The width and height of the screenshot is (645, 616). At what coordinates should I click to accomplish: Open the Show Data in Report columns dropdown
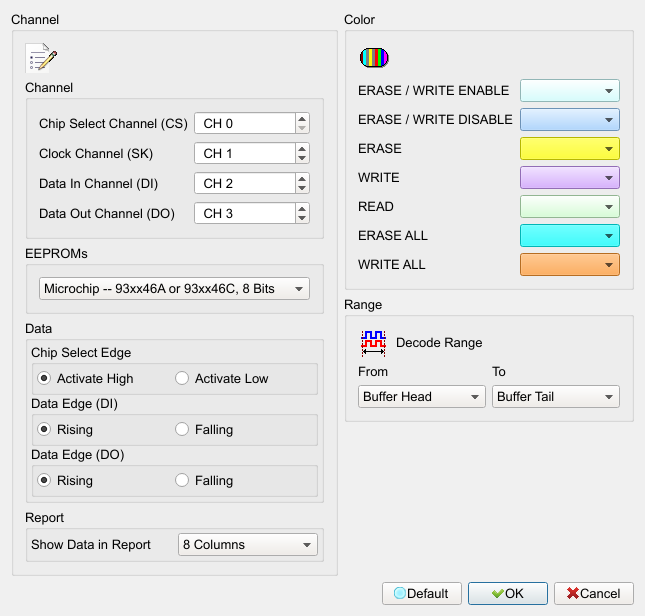click(x=248, y=544)
